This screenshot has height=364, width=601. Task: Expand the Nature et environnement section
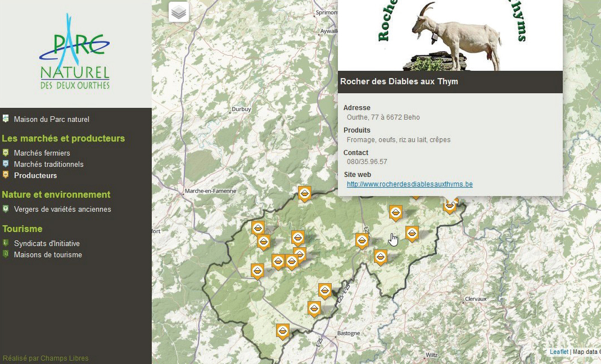point(56,194)
